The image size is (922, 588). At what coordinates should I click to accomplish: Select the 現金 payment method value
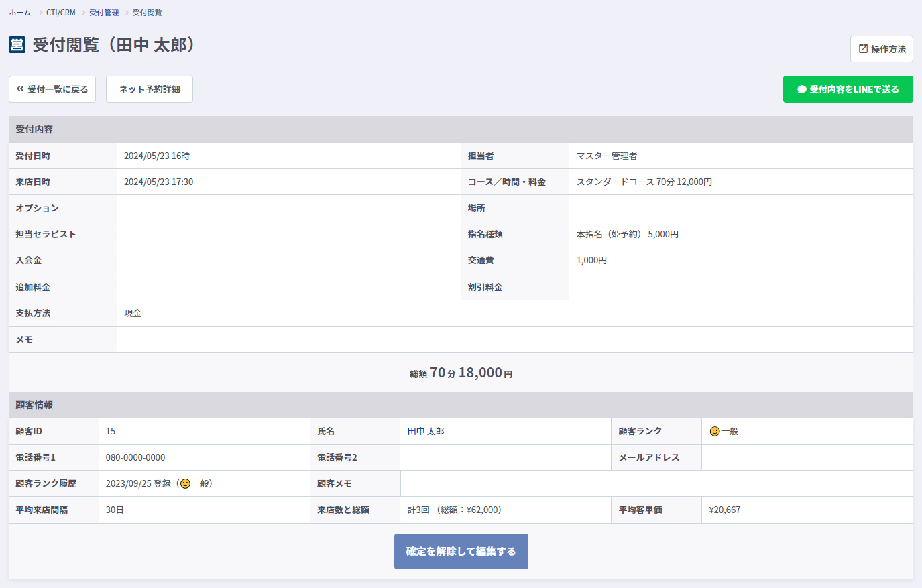coord(133,314)
